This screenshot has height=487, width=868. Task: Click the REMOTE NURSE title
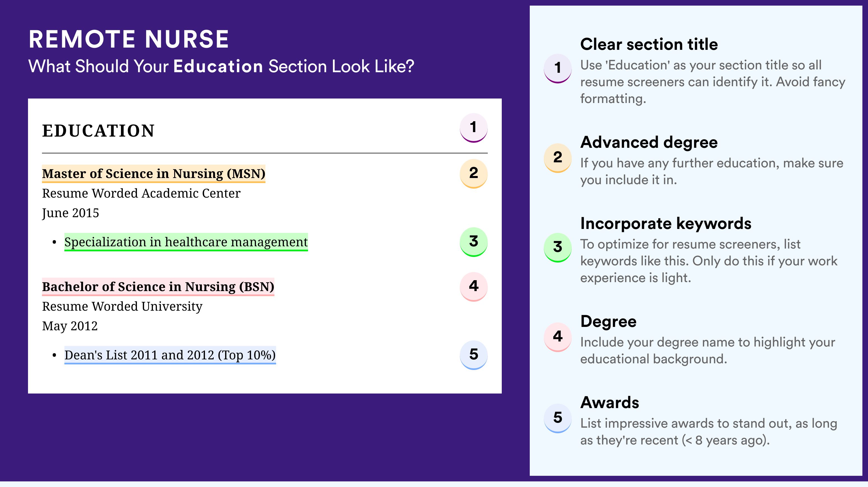(x=129, y=39)
